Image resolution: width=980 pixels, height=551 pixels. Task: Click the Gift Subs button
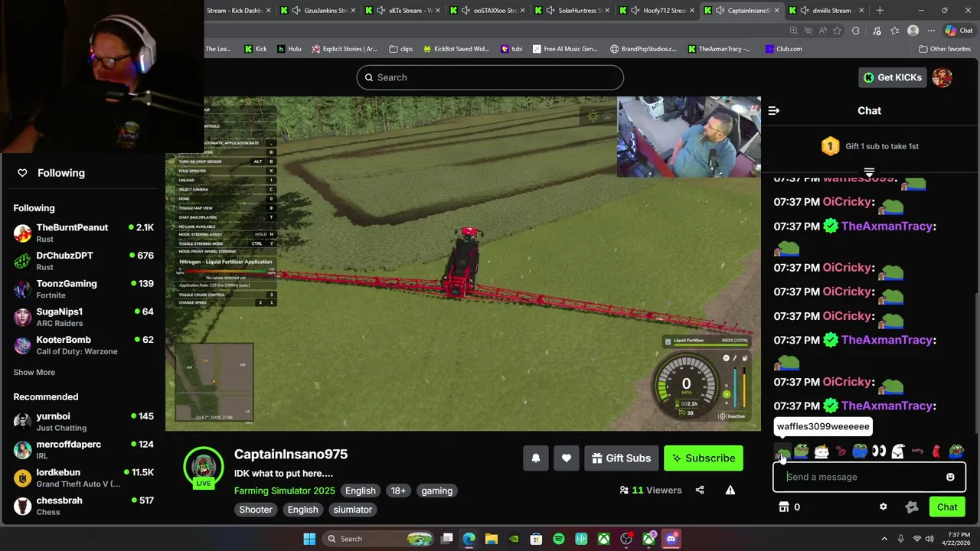click(x=621, y=458)
